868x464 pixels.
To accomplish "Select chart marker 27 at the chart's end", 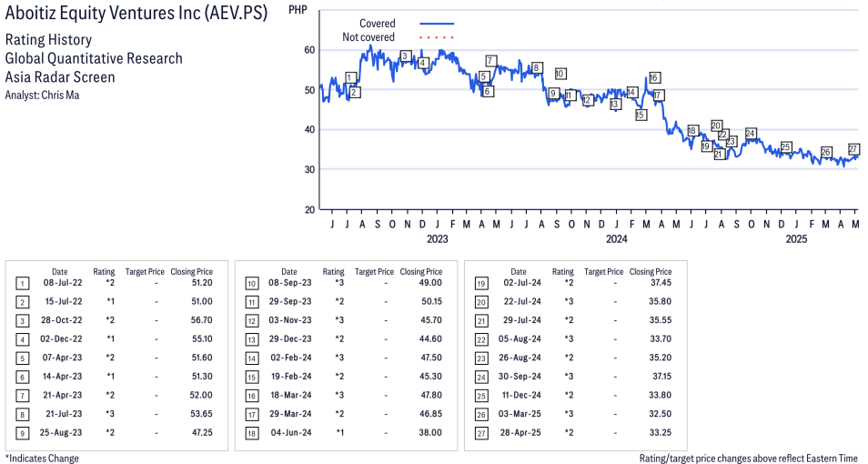I will point(853,149).
